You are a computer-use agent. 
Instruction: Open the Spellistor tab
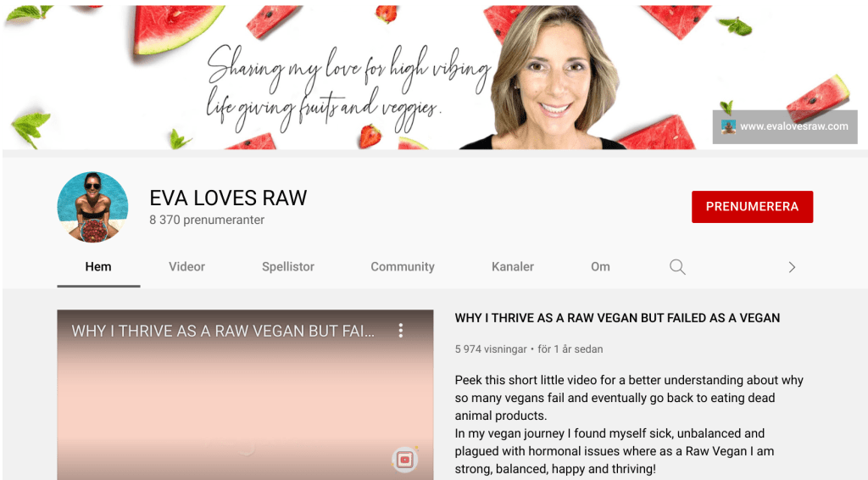pos(288,267)
